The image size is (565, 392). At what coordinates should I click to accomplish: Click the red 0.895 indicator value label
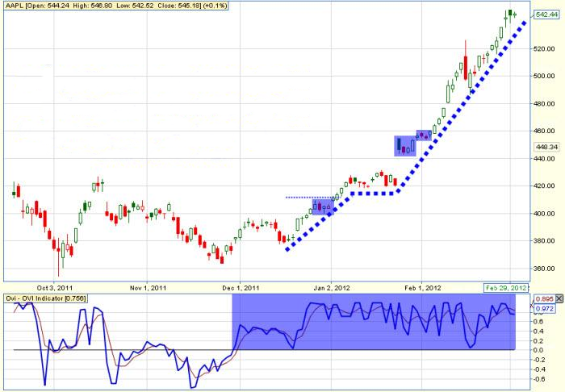tap(544, 299)
